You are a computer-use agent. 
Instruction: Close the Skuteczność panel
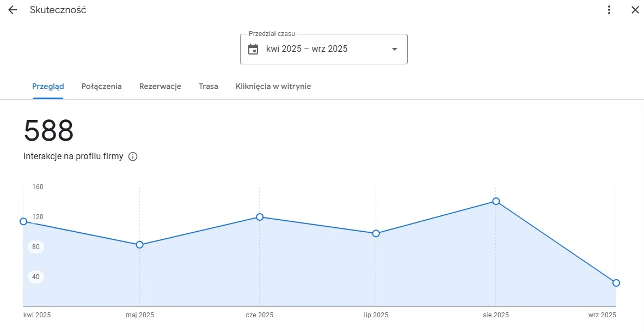(x=635, y=10)
